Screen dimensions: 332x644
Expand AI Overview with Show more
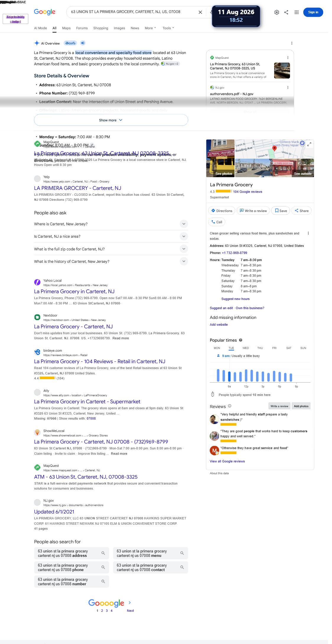(111, 120)
